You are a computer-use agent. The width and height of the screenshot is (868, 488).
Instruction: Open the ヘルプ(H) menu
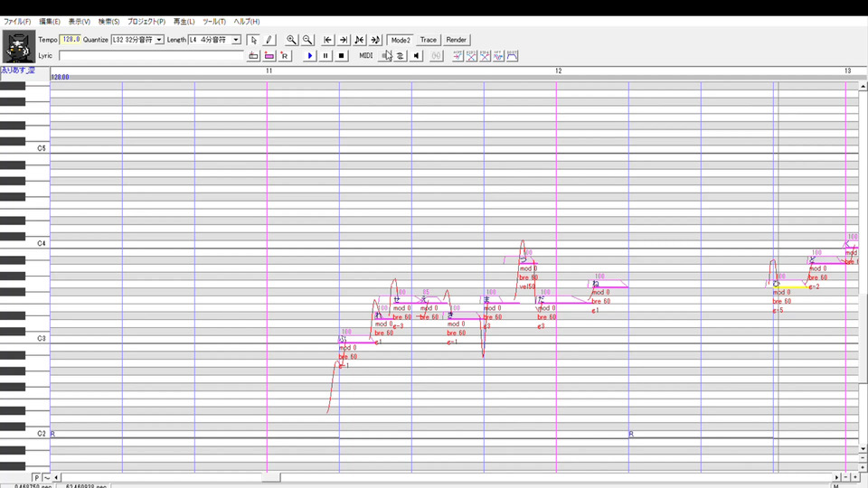246,22
